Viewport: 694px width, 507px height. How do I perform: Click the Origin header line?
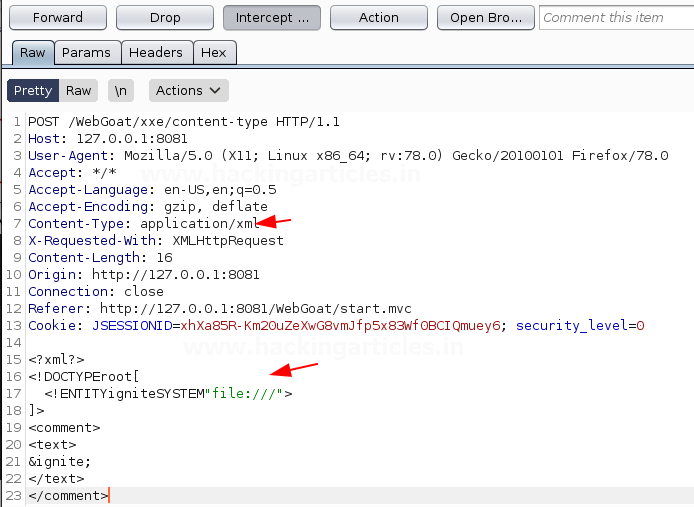[x=144, y=275]
